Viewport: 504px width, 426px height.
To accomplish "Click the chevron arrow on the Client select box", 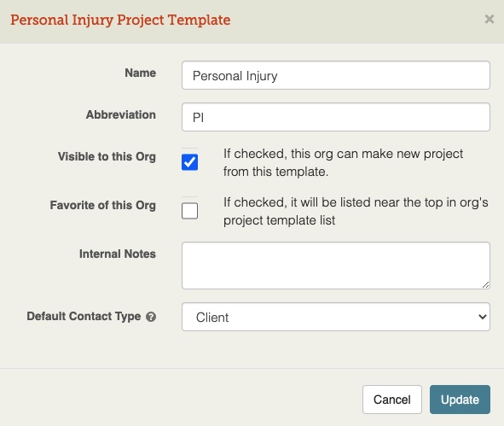I will point(482,317).
